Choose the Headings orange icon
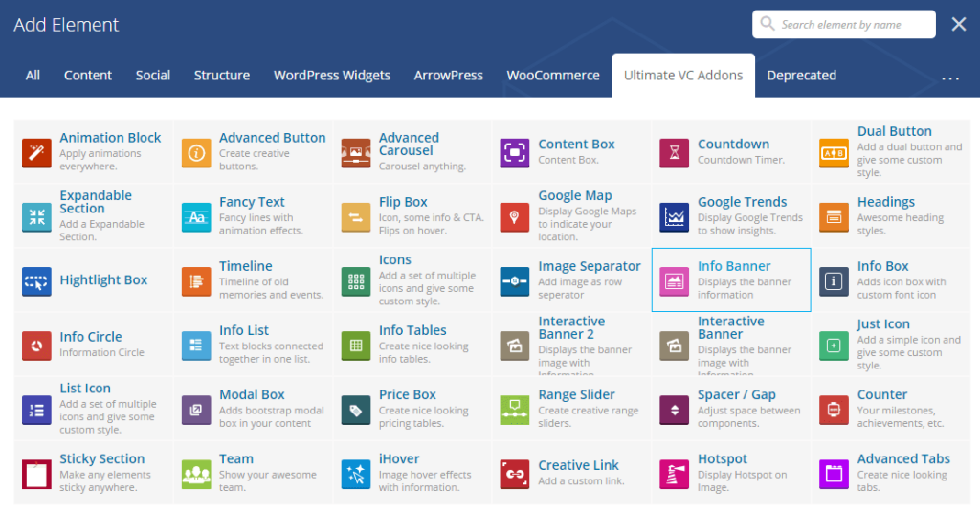This screenshot has width=980, height=513. point(834,217)
